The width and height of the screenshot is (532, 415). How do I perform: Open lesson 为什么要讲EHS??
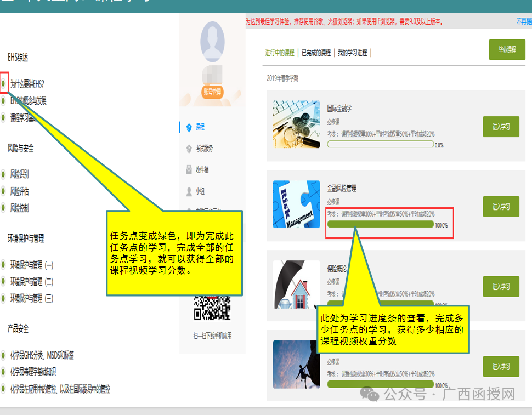(27, 84)
